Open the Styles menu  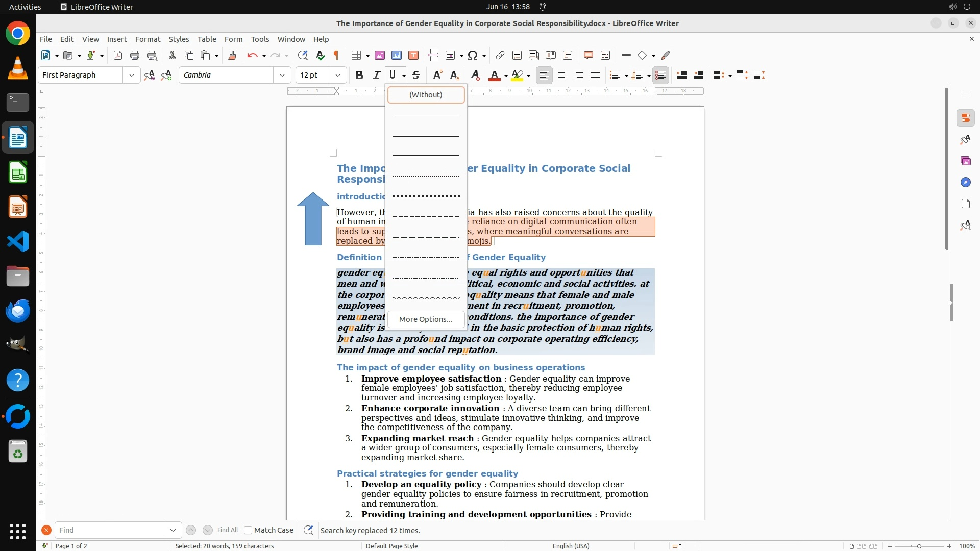tap(179, 39)
